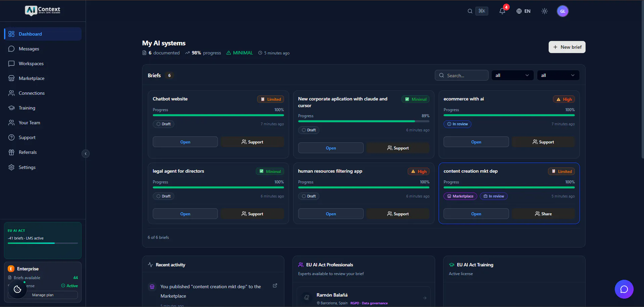
Task: Open Marketplace in sidebar
Action: pyautogui.click(x=43, y=78)
